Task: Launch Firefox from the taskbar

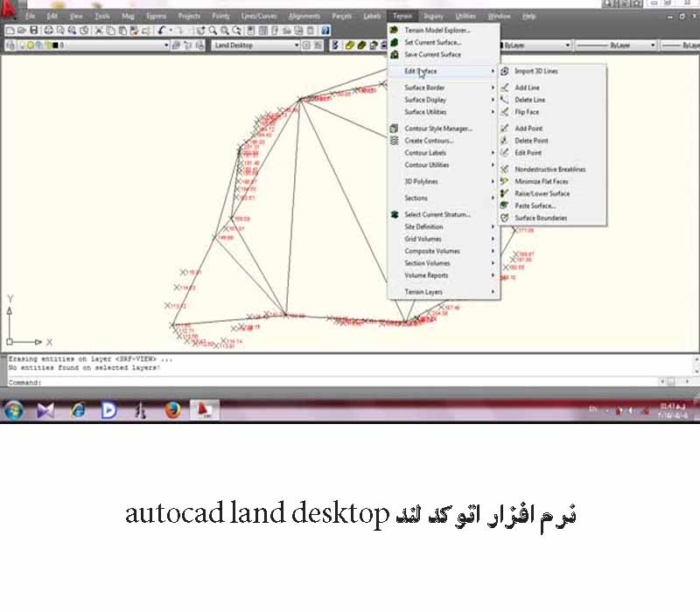Action: click(171, 408)
